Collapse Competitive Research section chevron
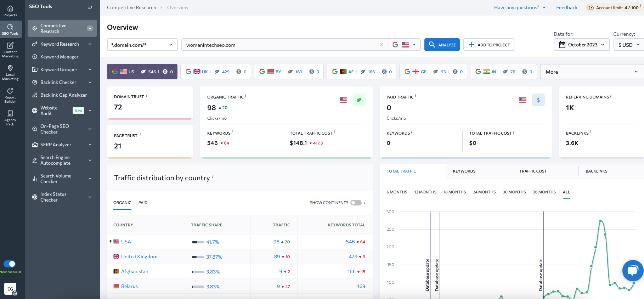644x299 pixels. [x=90, y=28]
